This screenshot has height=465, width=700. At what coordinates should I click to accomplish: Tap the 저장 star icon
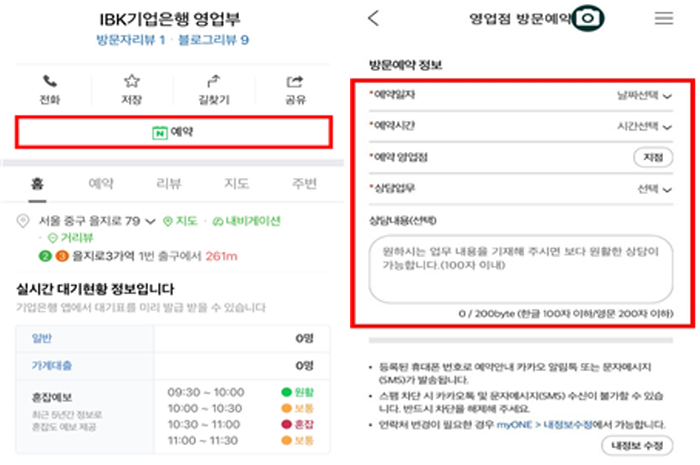point(131,81)
